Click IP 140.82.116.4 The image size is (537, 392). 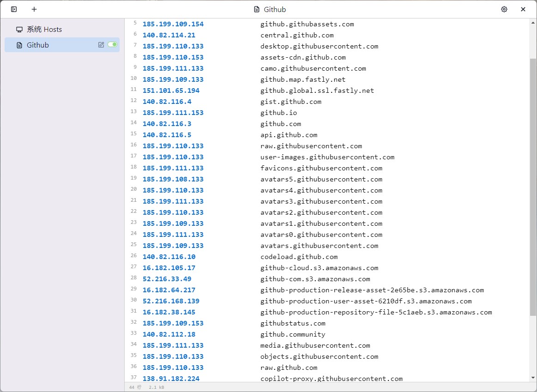(167, 102)
